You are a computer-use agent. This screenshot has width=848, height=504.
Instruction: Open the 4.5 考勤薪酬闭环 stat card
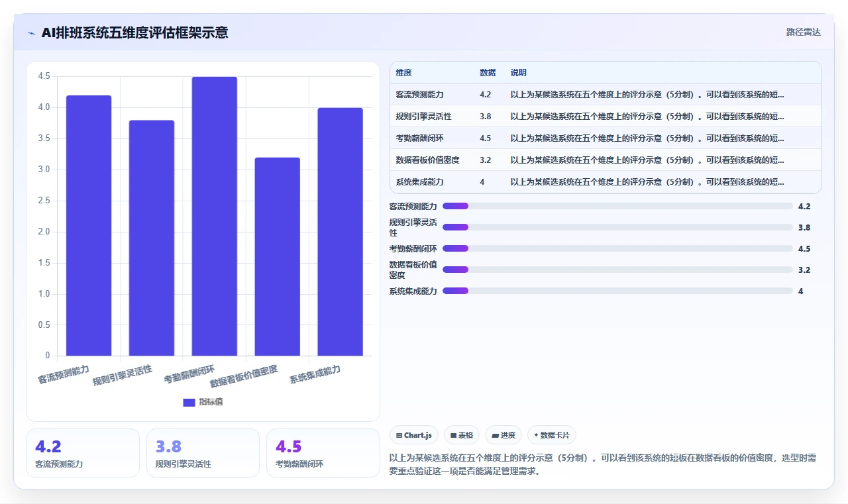[x=323, y=453]
